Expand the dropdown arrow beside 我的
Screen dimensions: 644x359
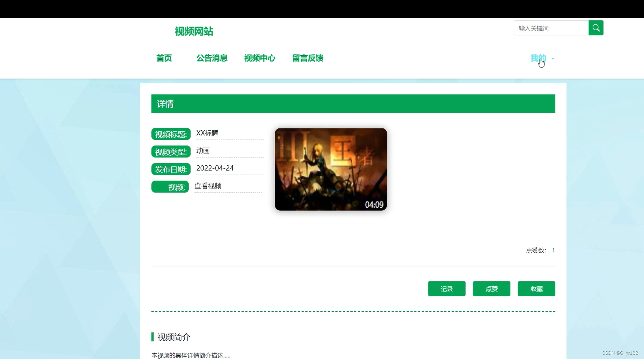553,59
